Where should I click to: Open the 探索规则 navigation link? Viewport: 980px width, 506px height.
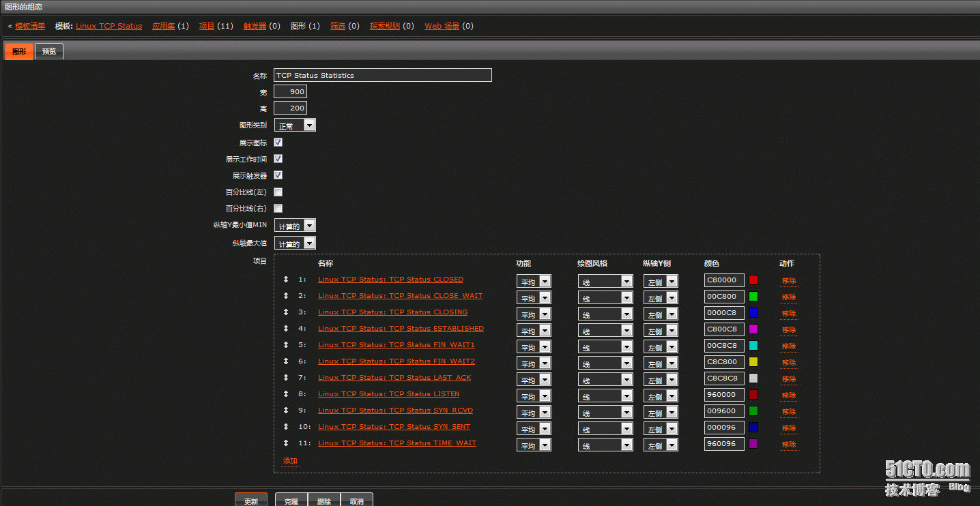385,26
